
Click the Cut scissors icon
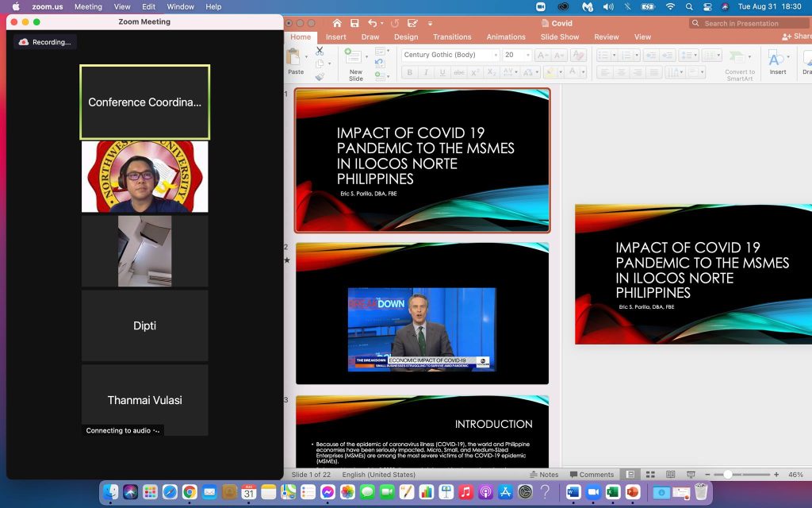[320, 52]
